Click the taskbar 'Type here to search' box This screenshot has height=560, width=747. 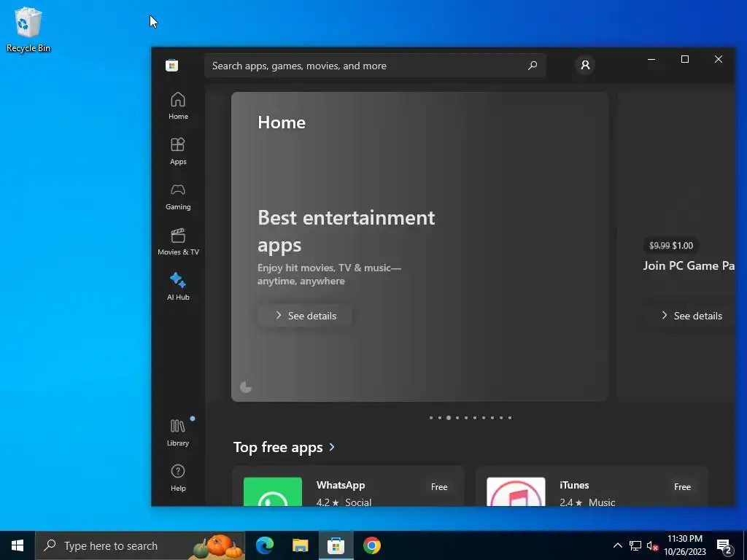140,545
